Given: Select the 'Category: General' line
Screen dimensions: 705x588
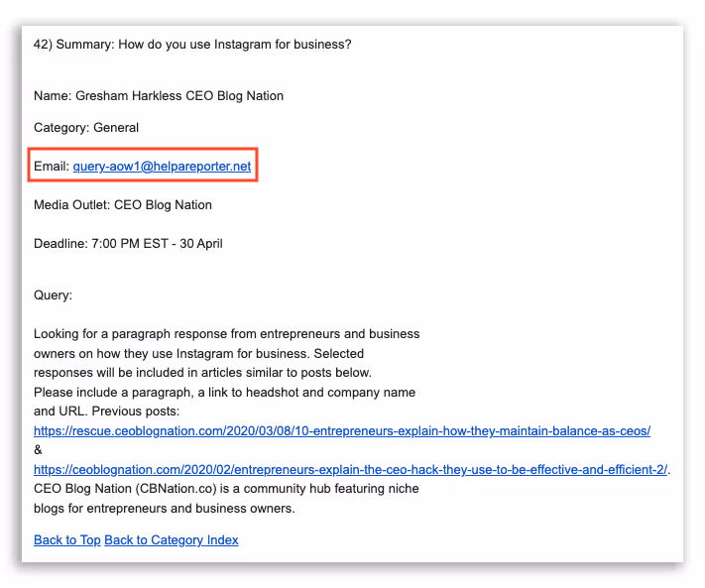Looking at the screenshot, I should 86,128.
